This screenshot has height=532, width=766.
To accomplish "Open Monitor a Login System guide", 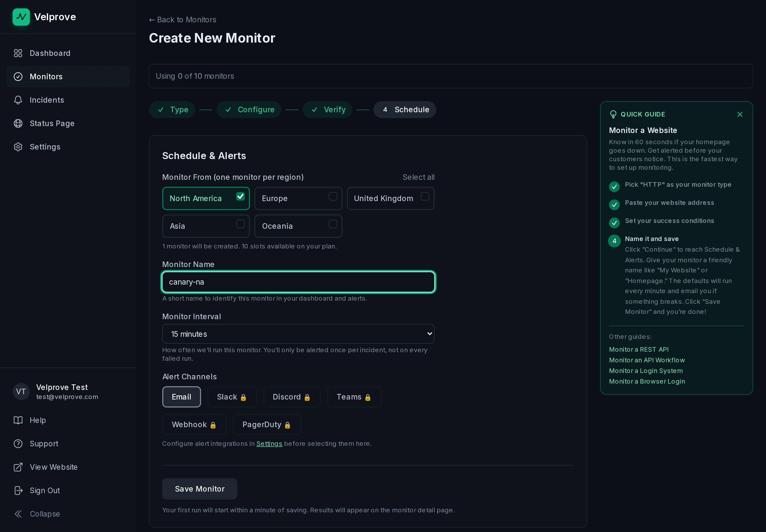I will pyautogui.click(x=646, y=371).
